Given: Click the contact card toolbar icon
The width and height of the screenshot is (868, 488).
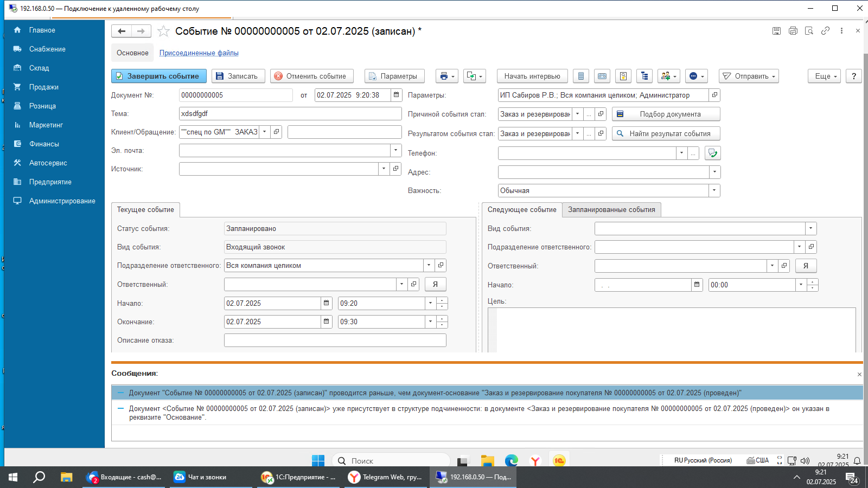Looking at the screenshot, I should (x=623, y=76).
